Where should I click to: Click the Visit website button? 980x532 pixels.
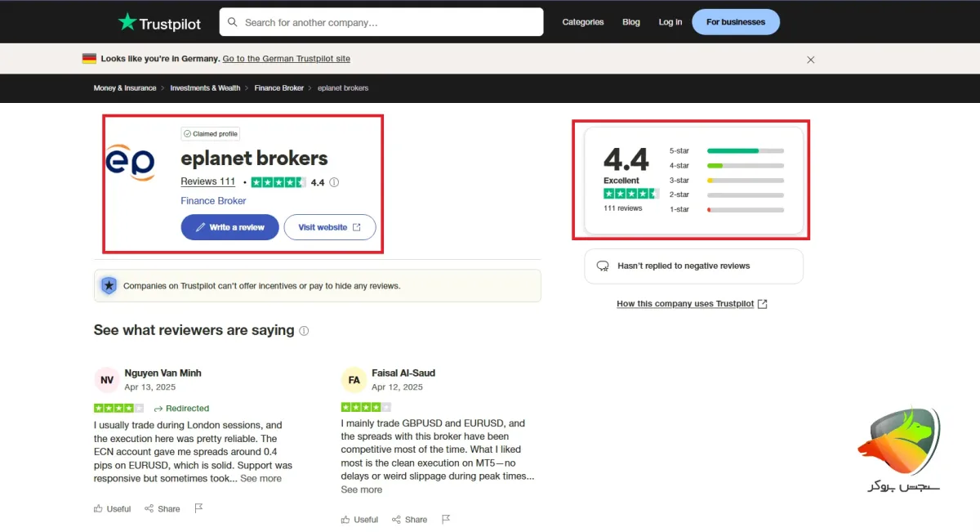[x=330, y=227]
